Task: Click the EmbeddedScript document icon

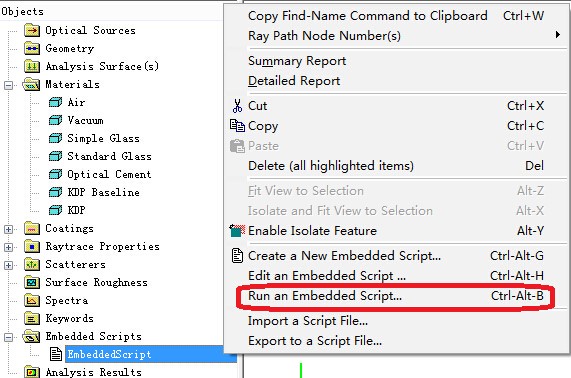Action: click(56, 354)
